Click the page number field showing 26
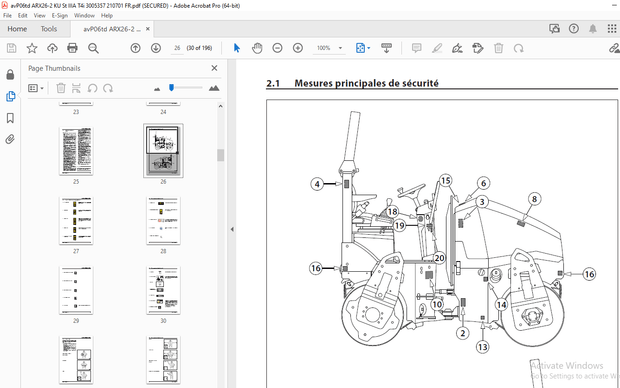Screen dimensions: 620x388 point(177,48)
